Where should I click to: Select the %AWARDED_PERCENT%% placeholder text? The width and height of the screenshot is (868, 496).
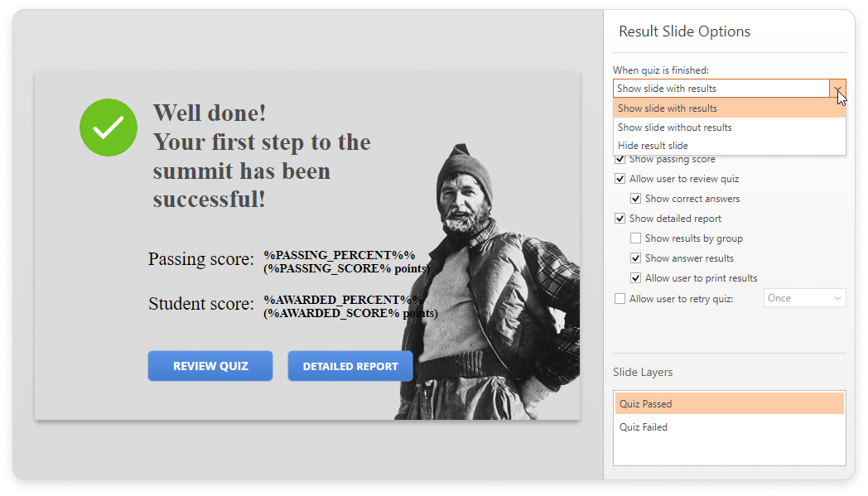tap(343, 300)
